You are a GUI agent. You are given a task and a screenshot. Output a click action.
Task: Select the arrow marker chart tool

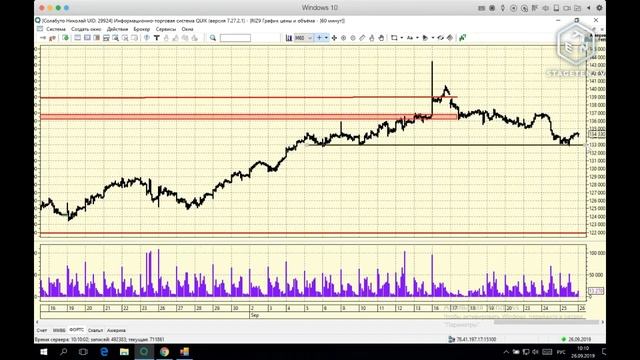tap(425, 38)
